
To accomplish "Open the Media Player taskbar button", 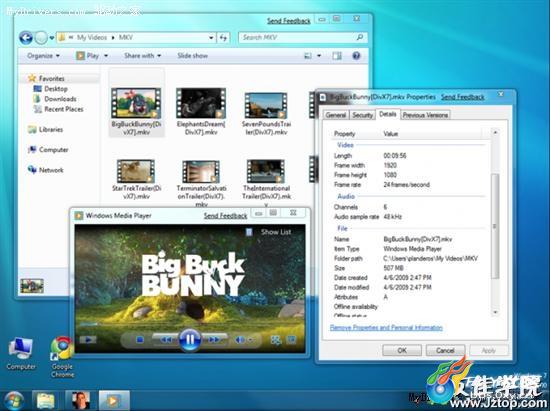I will [114, 400].
